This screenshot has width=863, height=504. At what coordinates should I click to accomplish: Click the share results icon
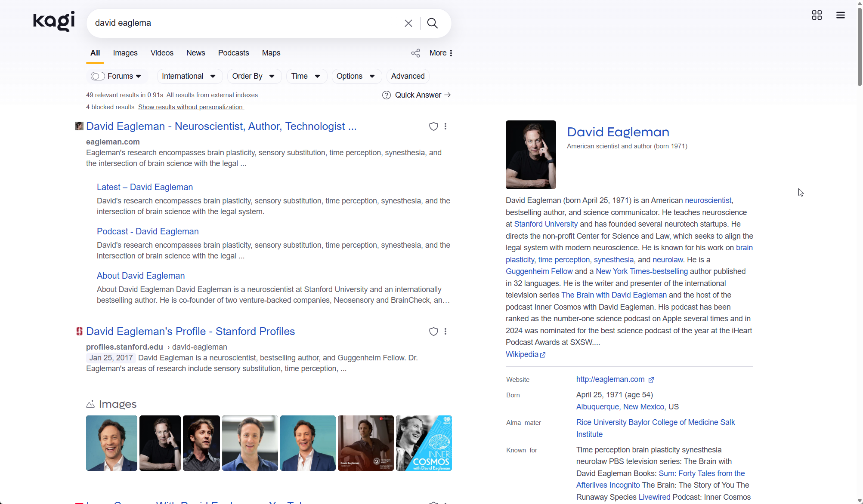415,53
